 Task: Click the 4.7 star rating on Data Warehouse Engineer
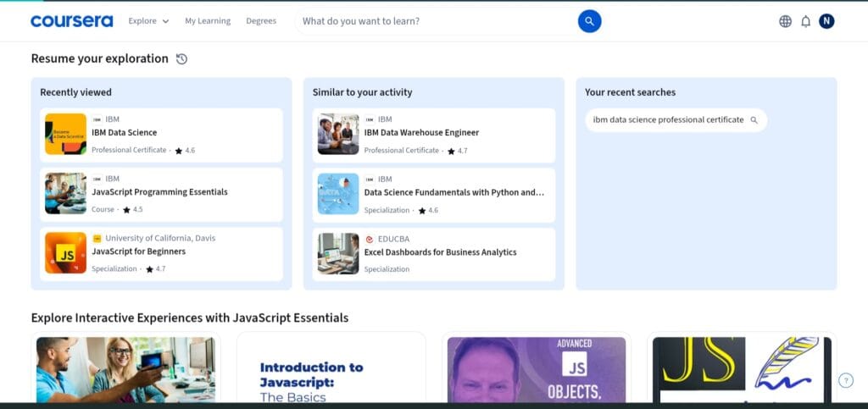click(x=457, y=151)
